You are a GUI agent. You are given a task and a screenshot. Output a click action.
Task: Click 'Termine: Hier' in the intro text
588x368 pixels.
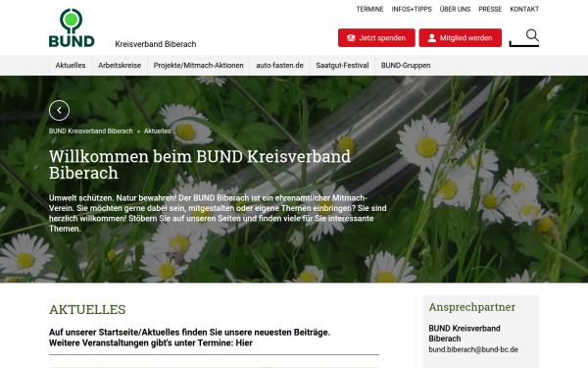click(225, 342)
